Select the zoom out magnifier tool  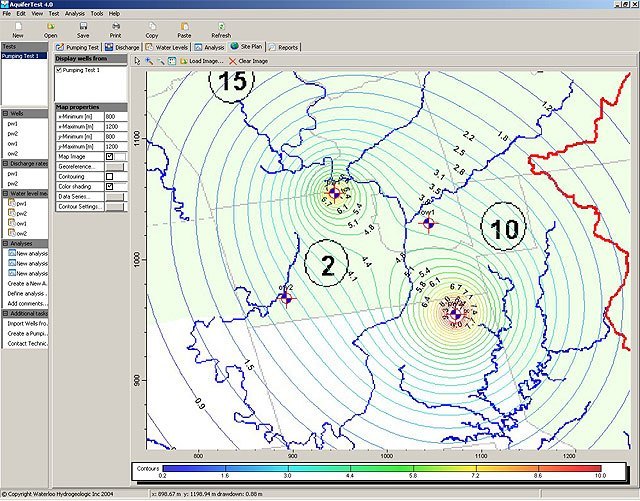pyautogui.click(x=161, y=61)
